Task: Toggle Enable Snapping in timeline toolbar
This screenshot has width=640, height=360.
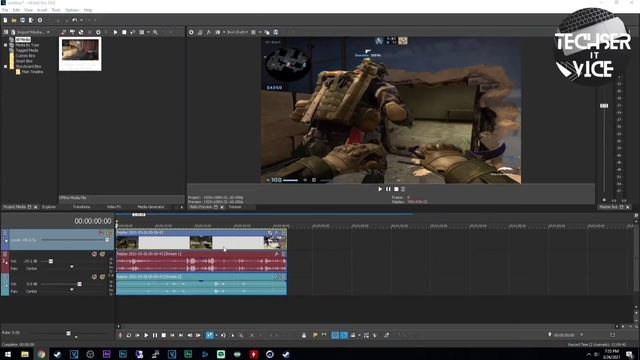Action: point(335,335)
